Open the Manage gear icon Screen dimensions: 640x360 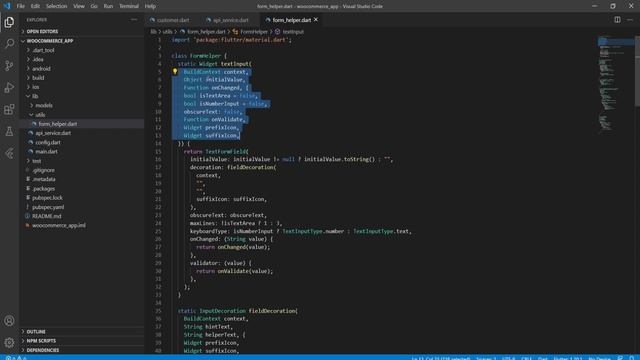[9, 342]
